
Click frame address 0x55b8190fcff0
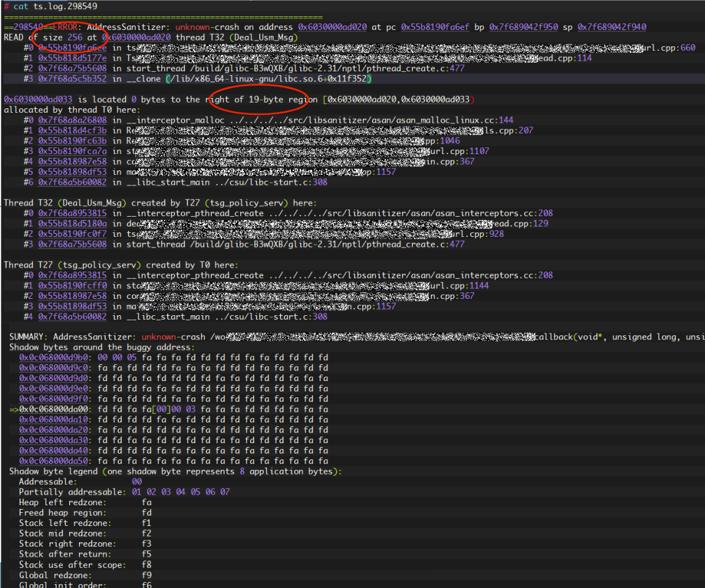72,285
